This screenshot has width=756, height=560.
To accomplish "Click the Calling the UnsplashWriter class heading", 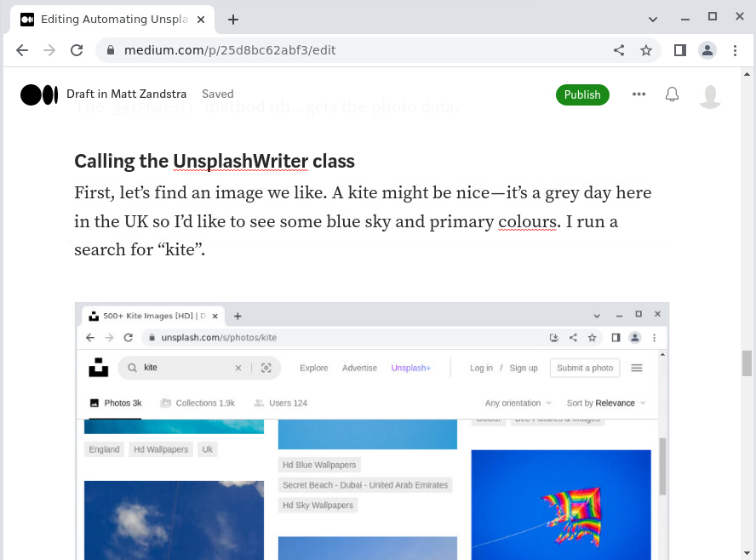I will pos(215,161).
